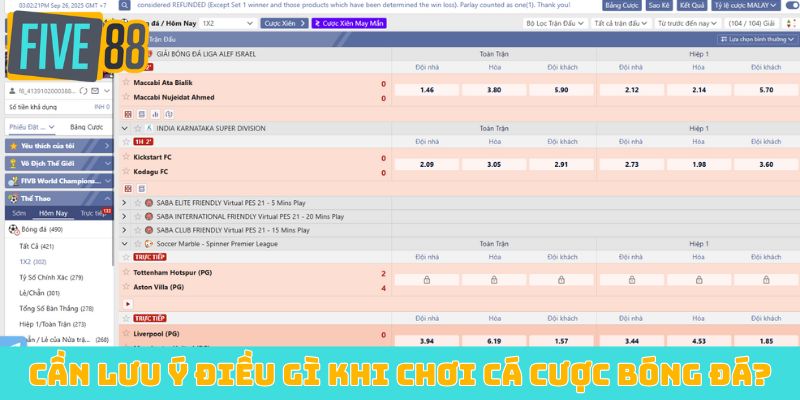
Task: Open bar chart statistics icon under Maccabi match
Action: point(155,114)
